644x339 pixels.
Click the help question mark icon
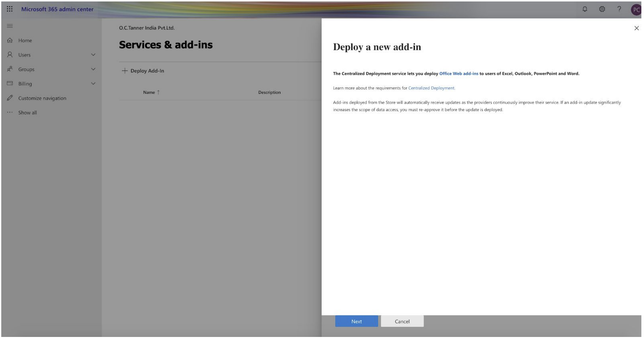point(619,9)
